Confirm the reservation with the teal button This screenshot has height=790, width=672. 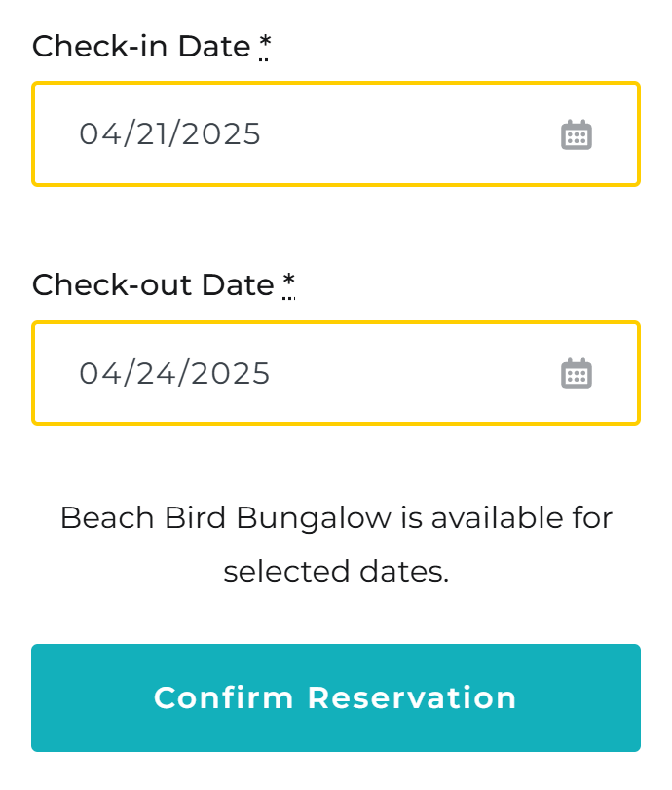(x=336, y=697)
